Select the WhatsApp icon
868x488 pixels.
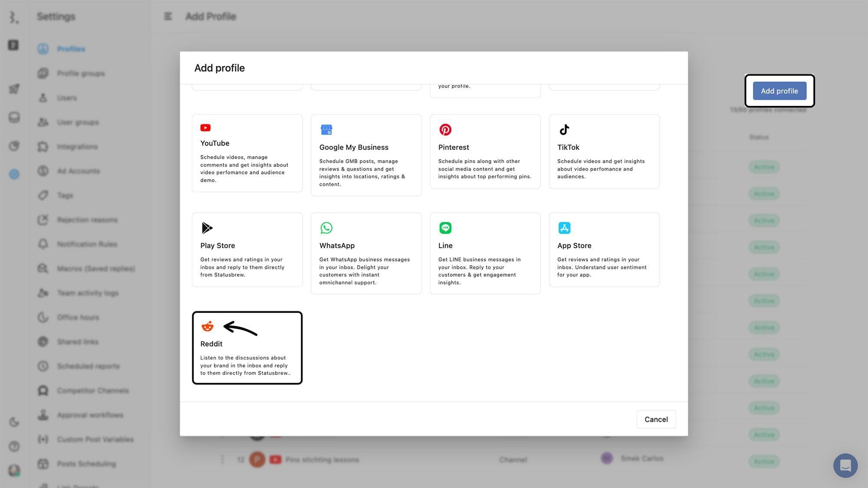tap(326, 228)
